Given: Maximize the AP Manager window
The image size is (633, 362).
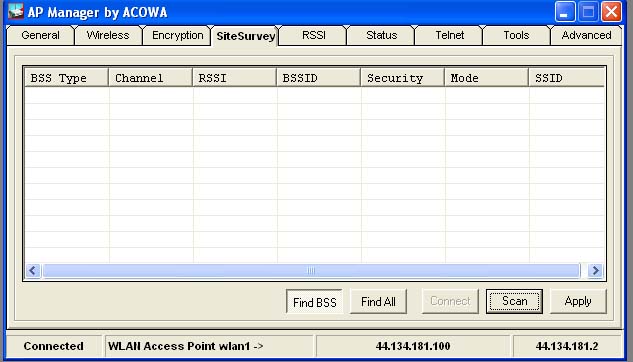Looking at the screenshot, I should tap(588, 12).
